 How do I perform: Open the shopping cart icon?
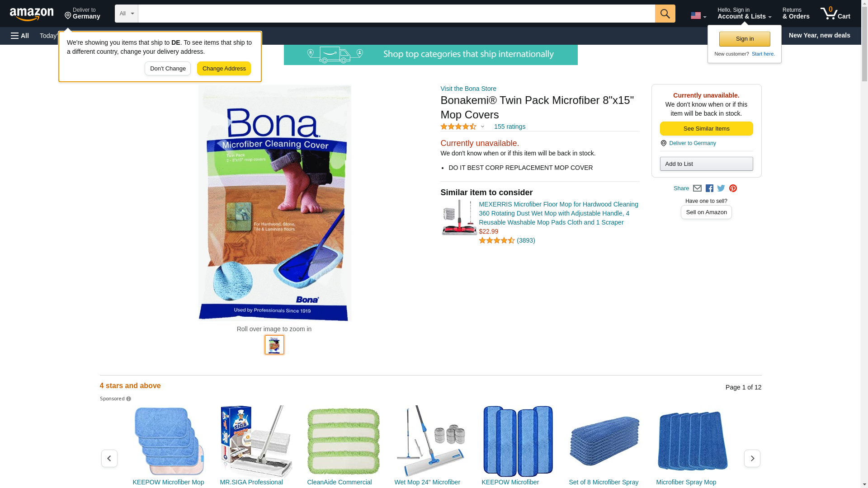835,14
